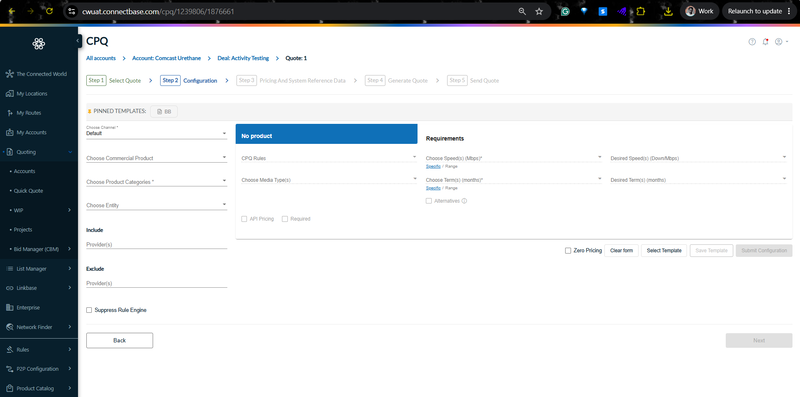Click the List Manager icon
The width and height of the screenshot is (800, 397).
tap(9, 268)
